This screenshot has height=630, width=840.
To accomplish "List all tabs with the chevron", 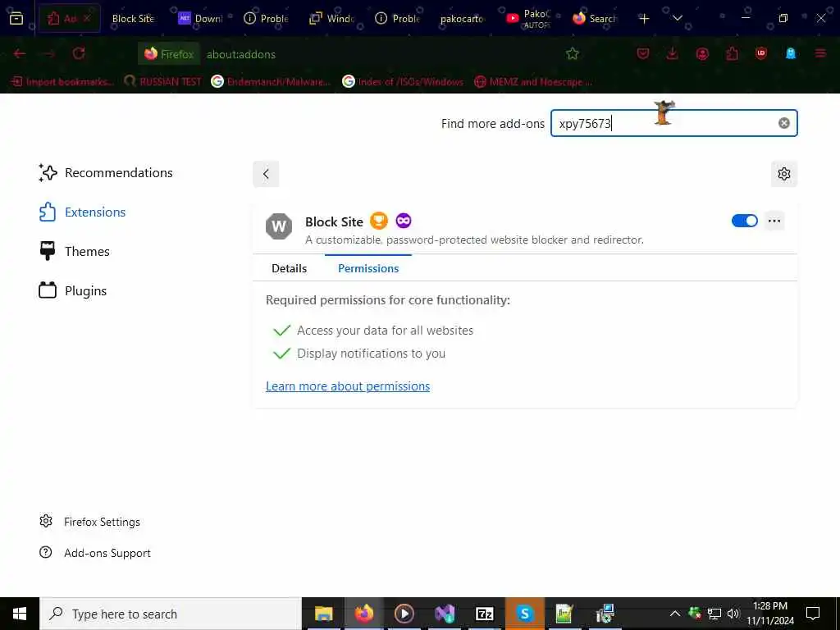I will coord(677,18).
